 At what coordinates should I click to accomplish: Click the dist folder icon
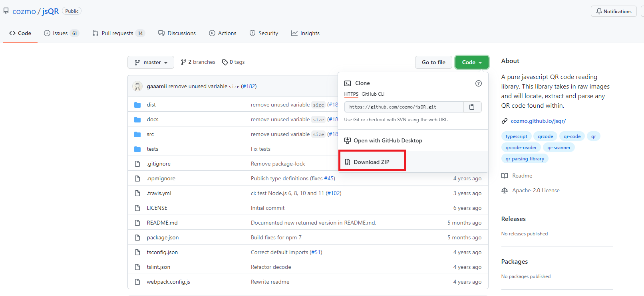[x=137, y=105]
